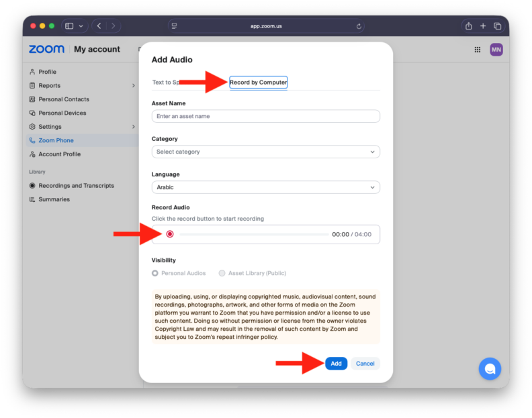The height and width of the screenshot is (418, 532).
Task: Click the site settings icon in address bar
Action: click(174, 25)
